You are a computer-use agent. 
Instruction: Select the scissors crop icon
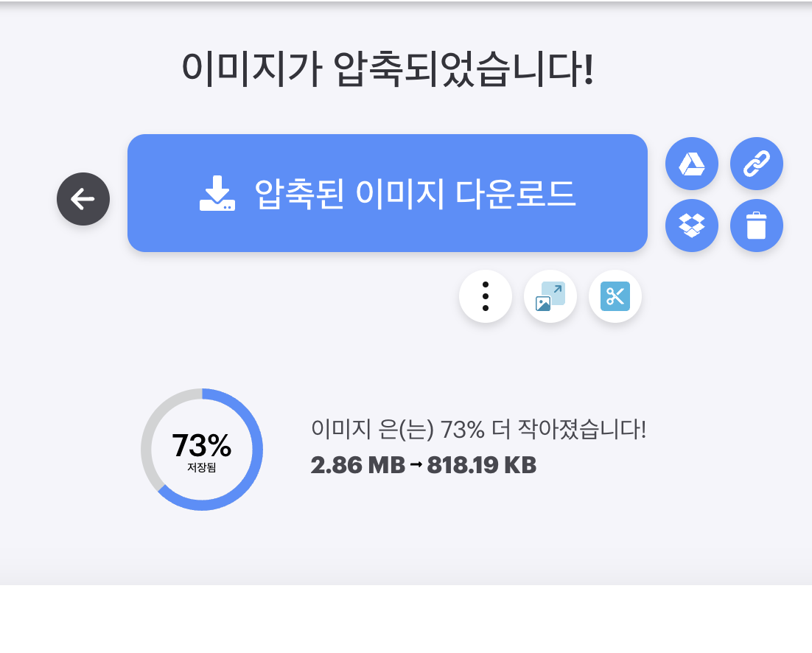tap(615, 296)
